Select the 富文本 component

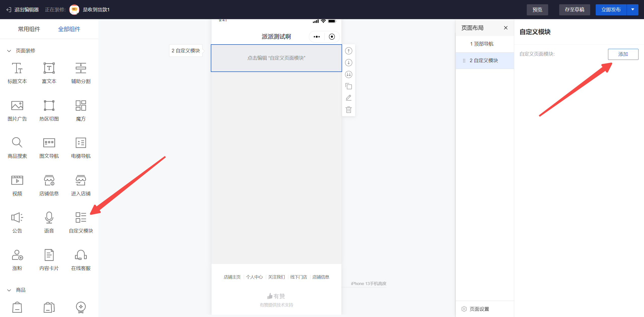click(49, 73)
